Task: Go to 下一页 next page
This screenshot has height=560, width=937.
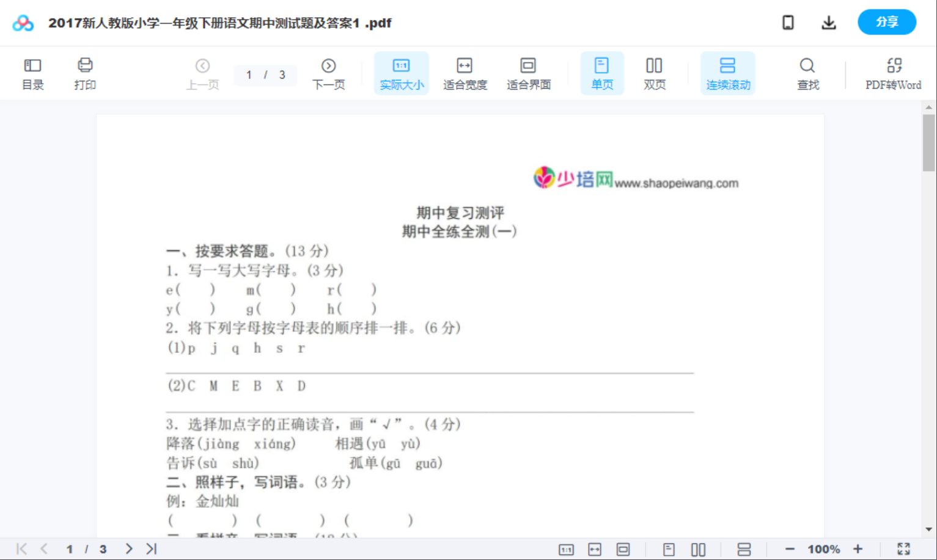Action: 328,73
